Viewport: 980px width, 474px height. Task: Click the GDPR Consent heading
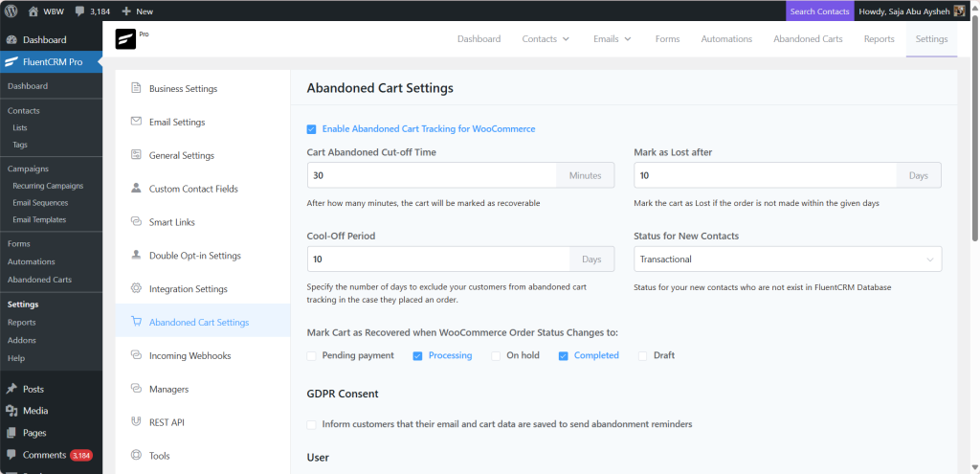coord(343,394)
